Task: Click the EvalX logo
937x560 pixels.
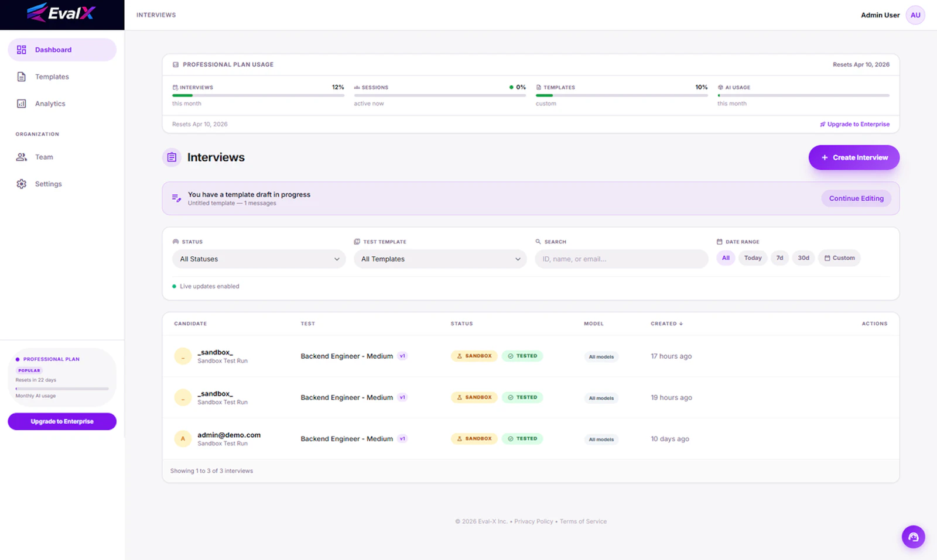Action: click(x=61, y=12)
